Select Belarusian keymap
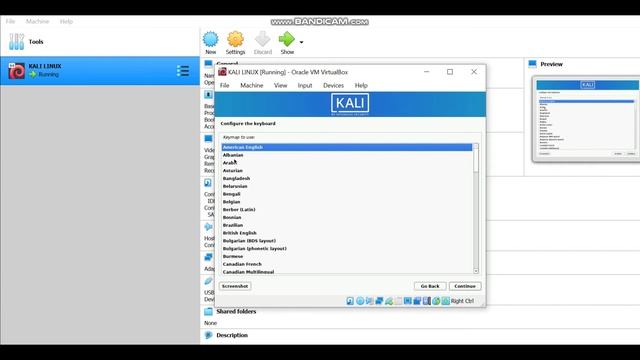Viewport: 640px width, 360px height. (347, 186)
